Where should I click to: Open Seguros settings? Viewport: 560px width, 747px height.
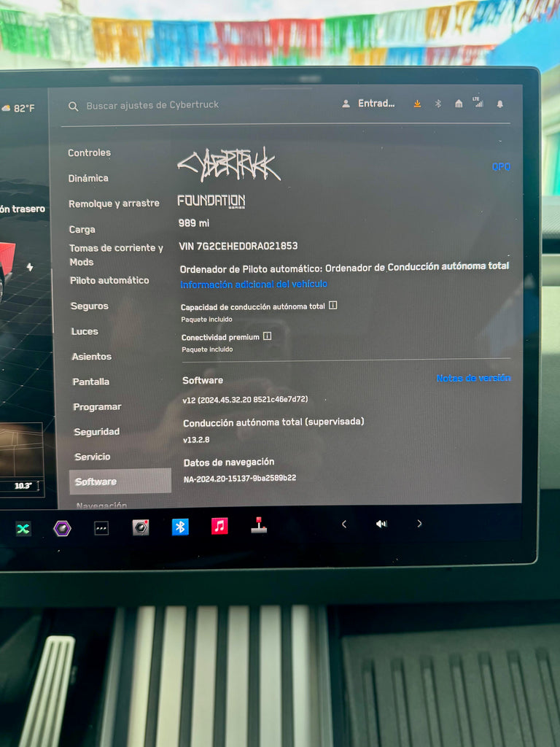pos(90,306)
